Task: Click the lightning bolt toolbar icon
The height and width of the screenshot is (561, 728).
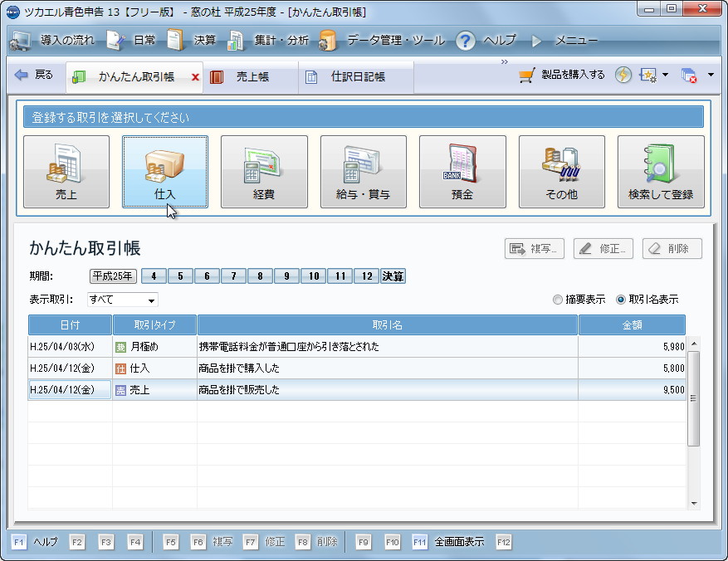Action: pos(623,75)
